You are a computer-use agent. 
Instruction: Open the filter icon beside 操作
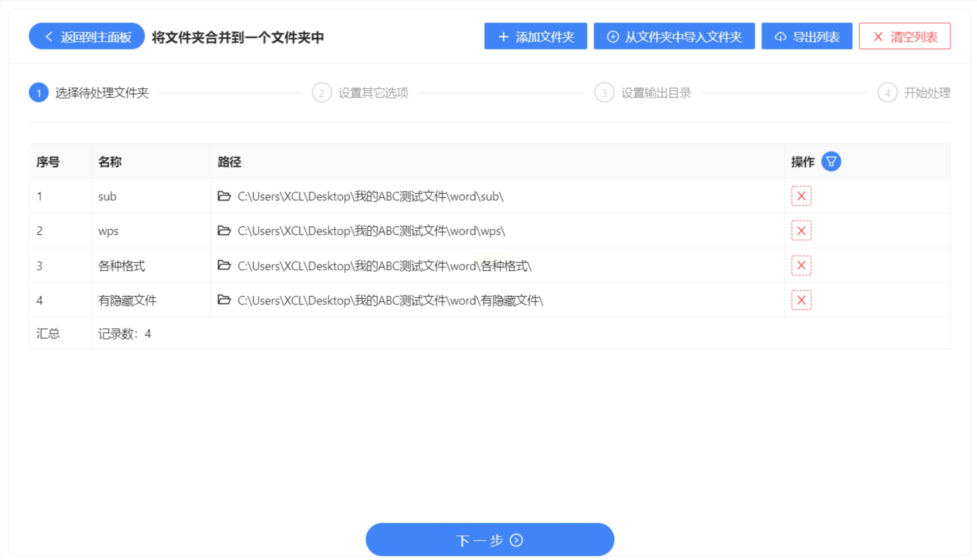pos(831,161)
